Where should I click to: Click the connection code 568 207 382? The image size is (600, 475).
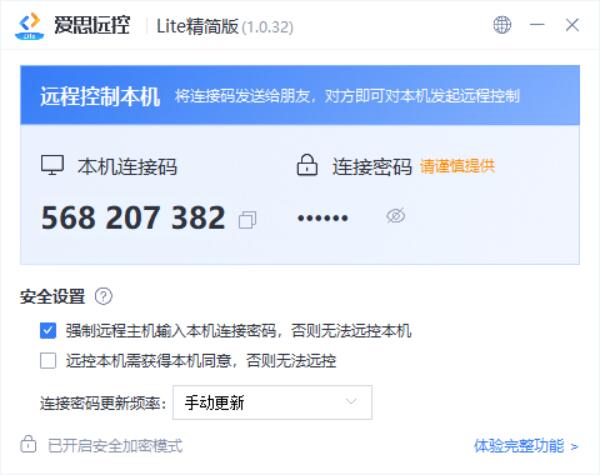click(133, 218)
